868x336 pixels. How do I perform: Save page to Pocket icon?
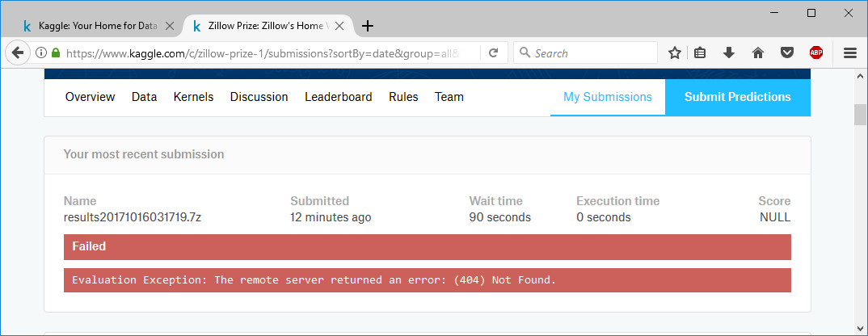[786, 53]
